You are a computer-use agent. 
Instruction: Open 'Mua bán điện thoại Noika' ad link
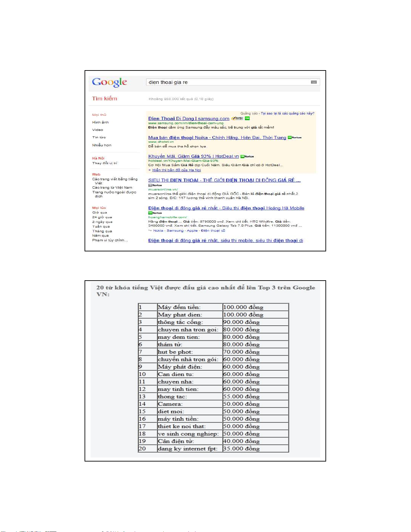[217, 138]
